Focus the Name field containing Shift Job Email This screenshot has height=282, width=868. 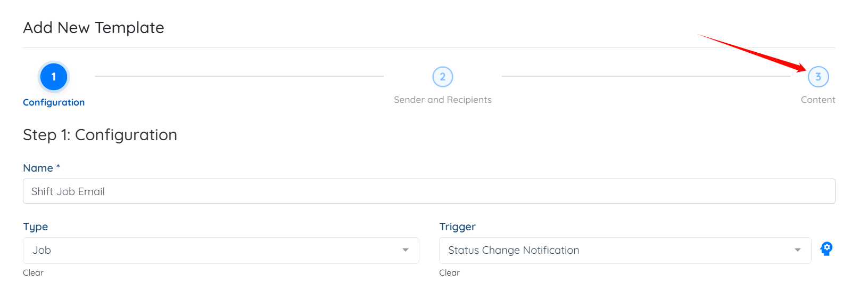pyautogui.click(x=429, y=191)
